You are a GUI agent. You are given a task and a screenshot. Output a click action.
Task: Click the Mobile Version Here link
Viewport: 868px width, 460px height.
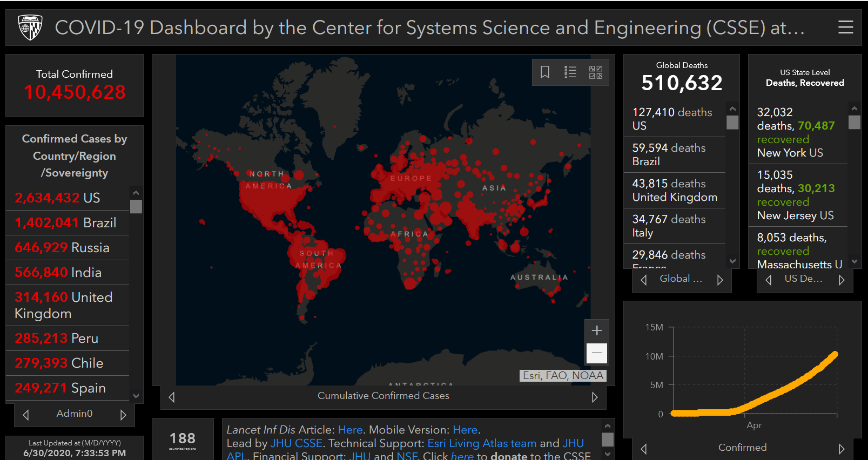(465, 430)
